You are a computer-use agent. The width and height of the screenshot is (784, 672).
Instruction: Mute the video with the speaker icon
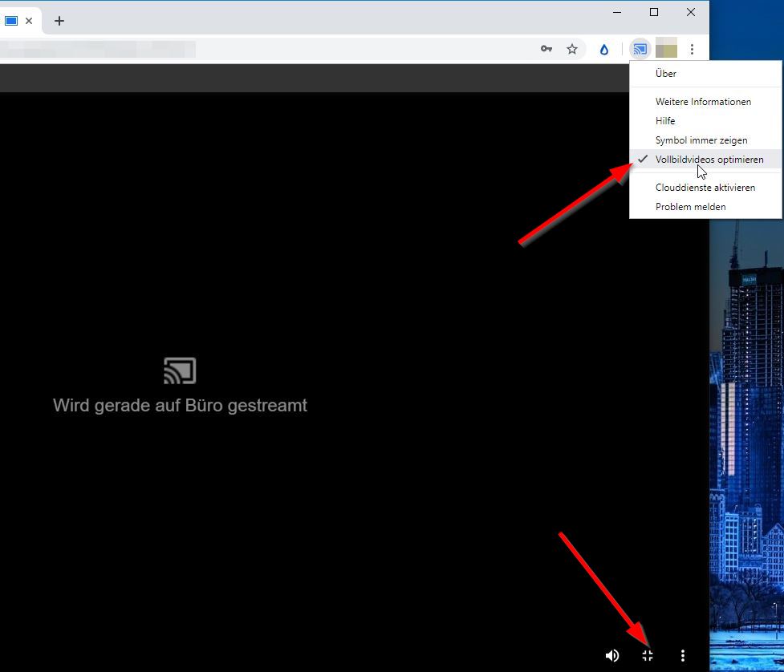612,656
